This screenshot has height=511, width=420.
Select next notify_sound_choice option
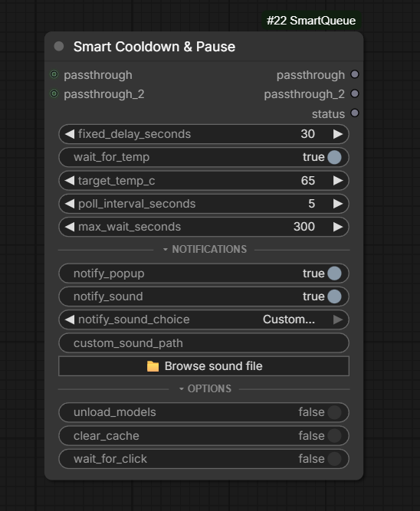[x=338, y=319]
